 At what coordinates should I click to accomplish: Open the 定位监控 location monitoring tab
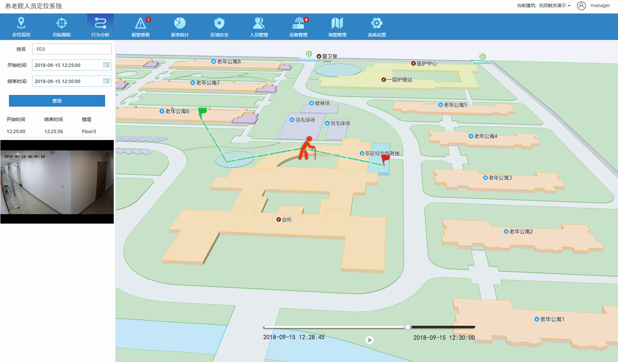click(21, 27)
